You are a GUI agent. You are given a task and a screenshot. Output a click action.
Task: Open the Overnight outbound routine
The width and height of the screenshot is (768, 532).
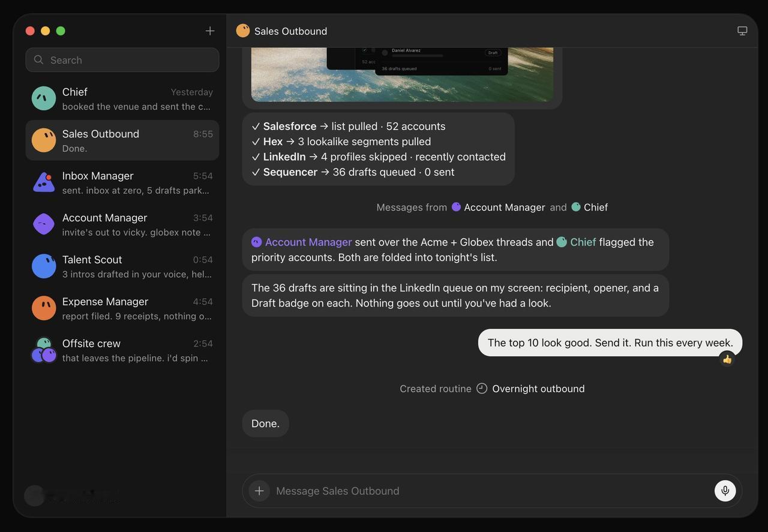[538, 389]
